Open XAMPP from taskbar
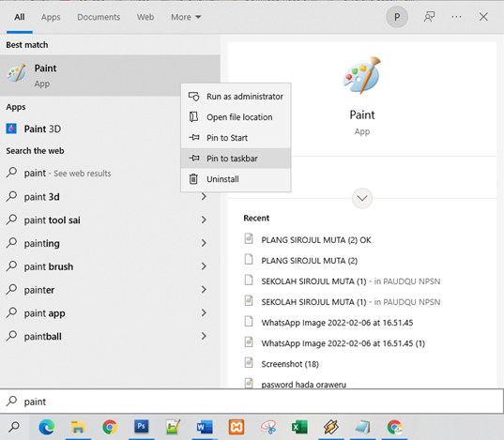Viewport: 504px width, 440px height. pyautogui.click(x=237, y=427)
